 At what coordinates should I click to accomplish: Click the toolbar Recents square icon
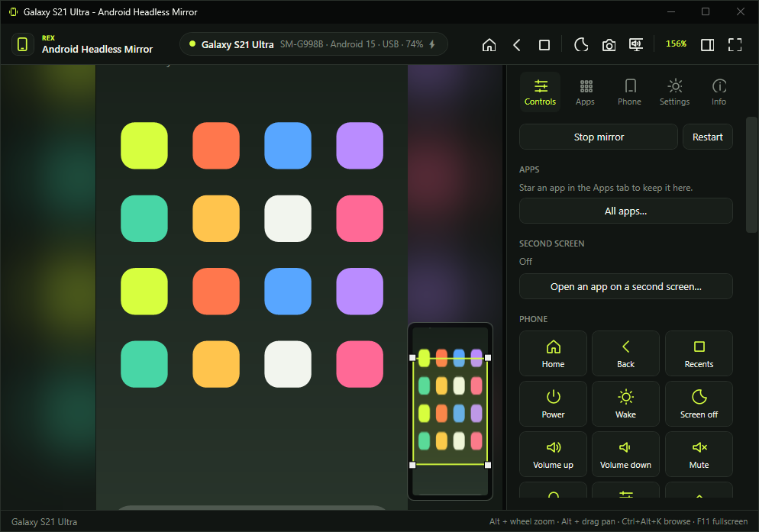[544, 44]
